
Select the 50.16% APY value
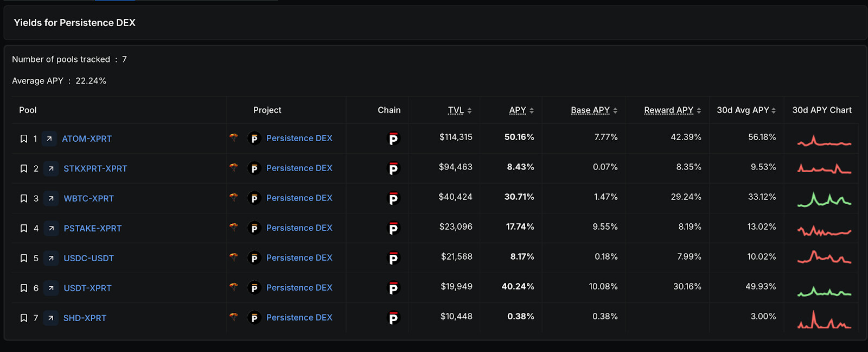click(x=519, y=137)
